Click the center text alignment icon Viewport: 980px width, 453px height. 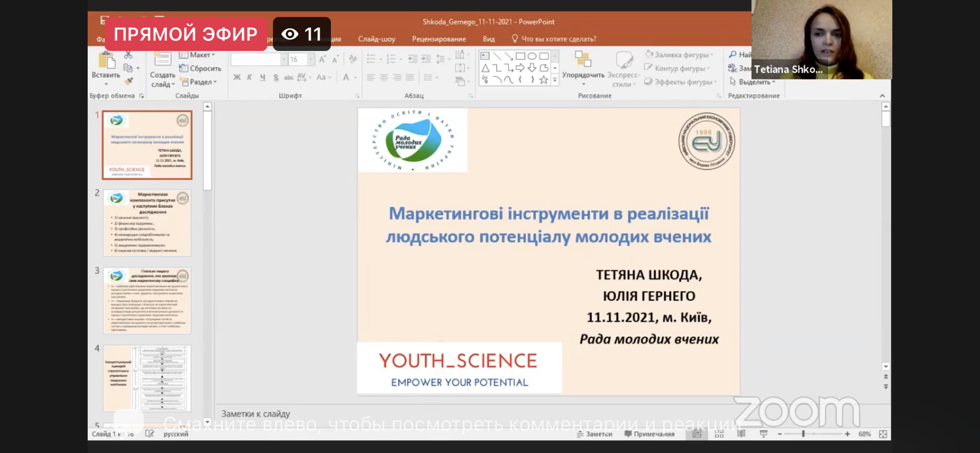point(384,77)
